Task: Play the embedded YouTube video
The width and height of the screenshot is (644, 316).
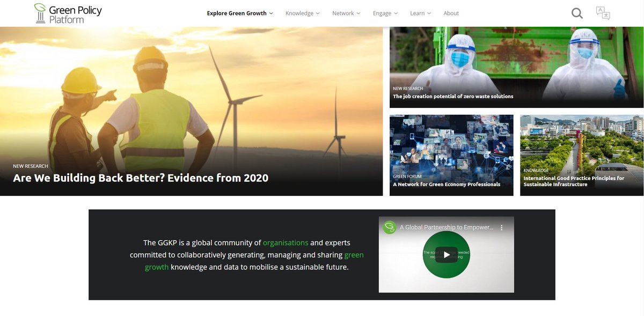Action: 447,255
